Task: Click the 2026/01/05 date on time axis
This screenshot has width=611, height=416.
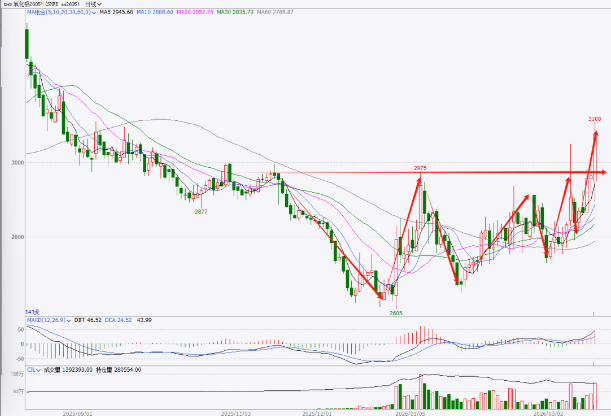Action: point(412,411)
